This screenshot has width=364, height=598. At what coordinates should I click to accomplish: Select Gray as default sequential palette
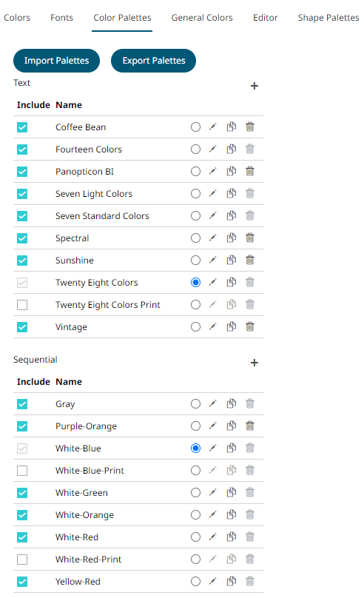(195, 404)
